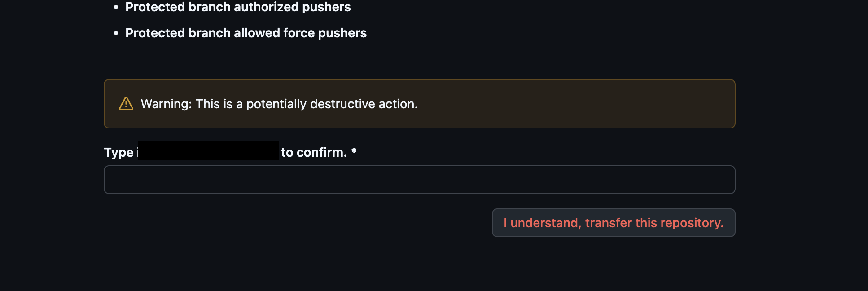Click the "potentially destructive action" warning text
Image resolution: width=868 pixels, height=291 pixels.
coord(279,104)
